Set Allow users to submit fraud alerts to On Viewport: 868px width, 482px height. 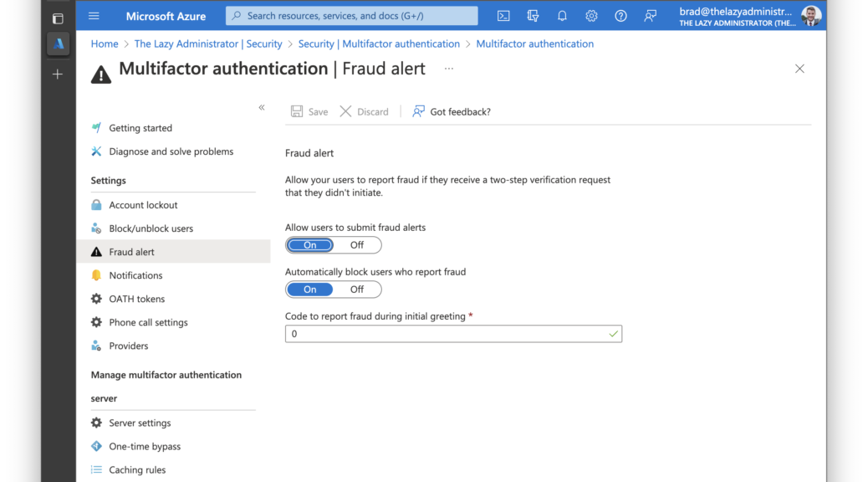click(310, 245)
